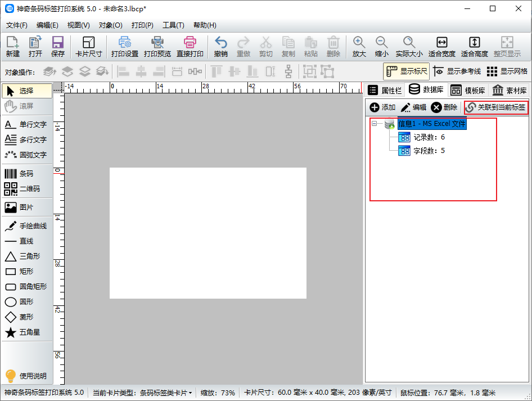This screenshot has width=532, height=401.
Task: Open 打印预览 print preview
Action: 157,47
